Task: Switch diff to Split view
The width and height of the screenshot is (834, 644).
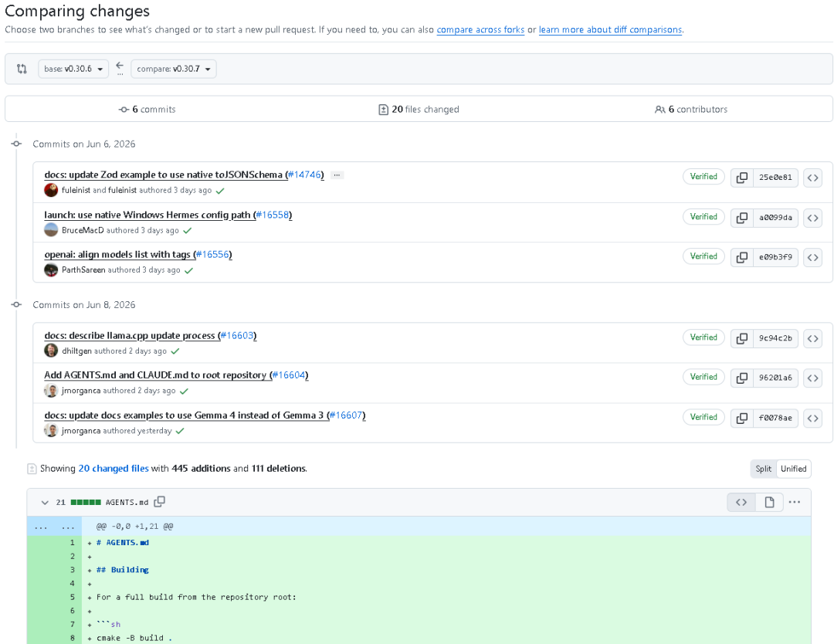Action: pyautogui.click(x=763, y=469)
